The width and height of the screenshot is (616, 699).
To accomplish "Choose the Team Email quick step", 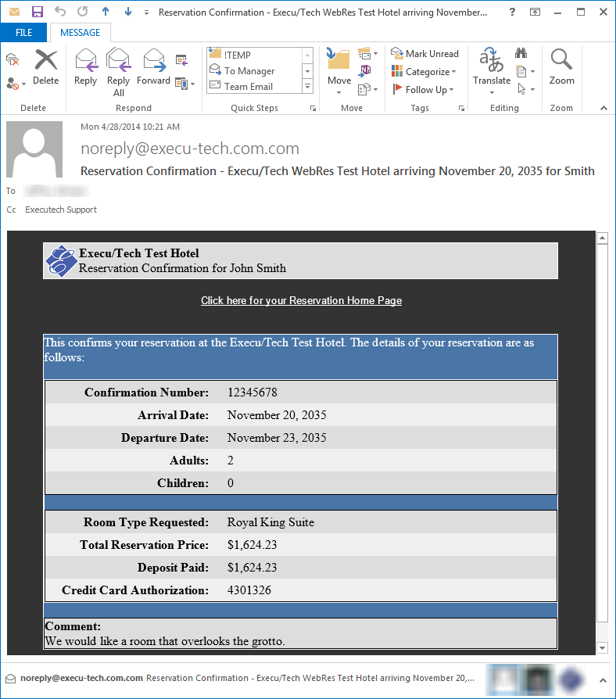I will (x=255, y=87).
